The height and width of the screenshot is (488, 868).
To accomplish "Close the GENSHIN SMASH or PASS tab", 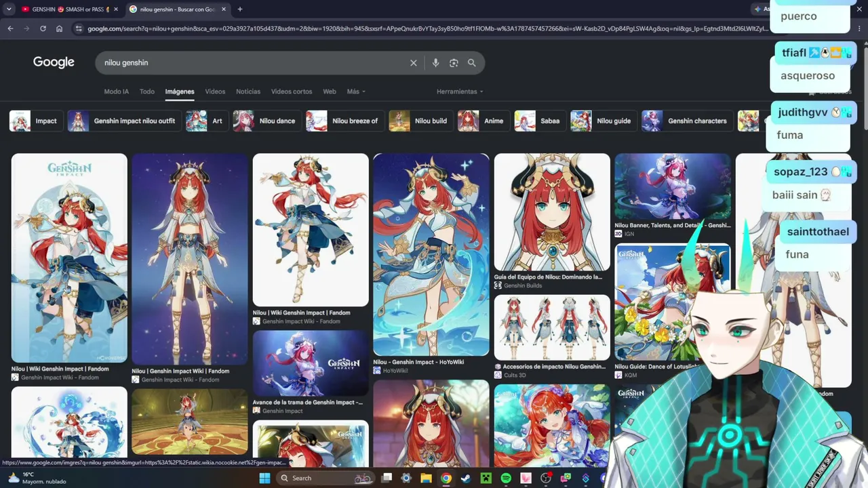I will point(115,9).
